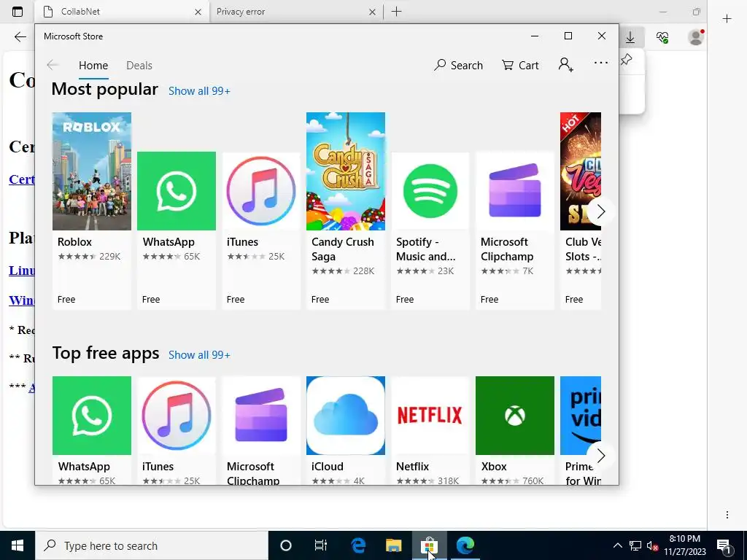This screenshot has width=747, height=560.
Task: Open File Explorer from taskbar
Action: pos(393,545)
